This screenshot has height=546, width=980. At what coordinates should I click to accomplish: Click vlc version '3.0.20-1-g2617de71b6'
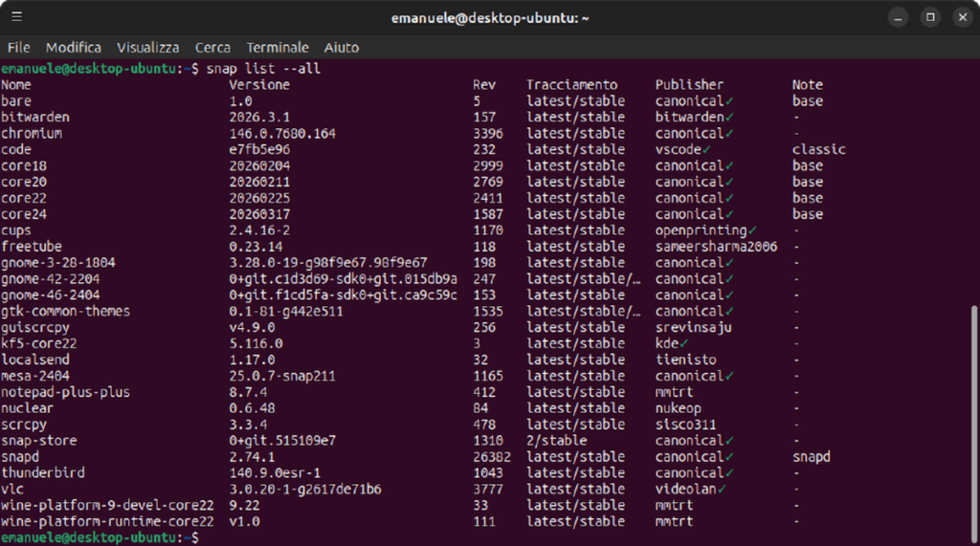pyautogui.click(x=305, y=490)
